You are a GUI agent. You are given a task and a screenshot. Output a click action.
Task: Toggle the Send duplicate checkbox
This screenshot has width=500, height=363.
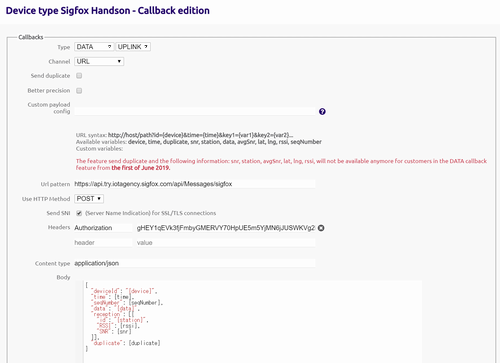(79, 76)
